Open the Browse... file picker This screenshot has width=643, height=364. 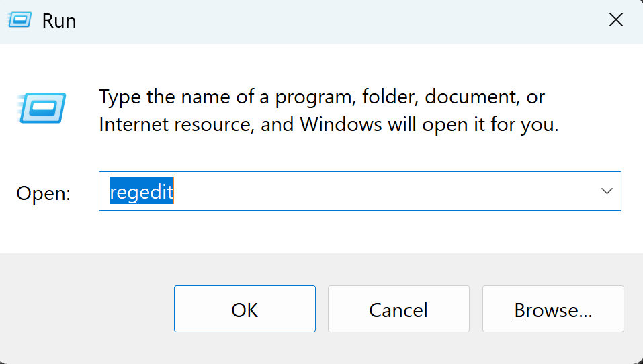[x=552, y=309]
